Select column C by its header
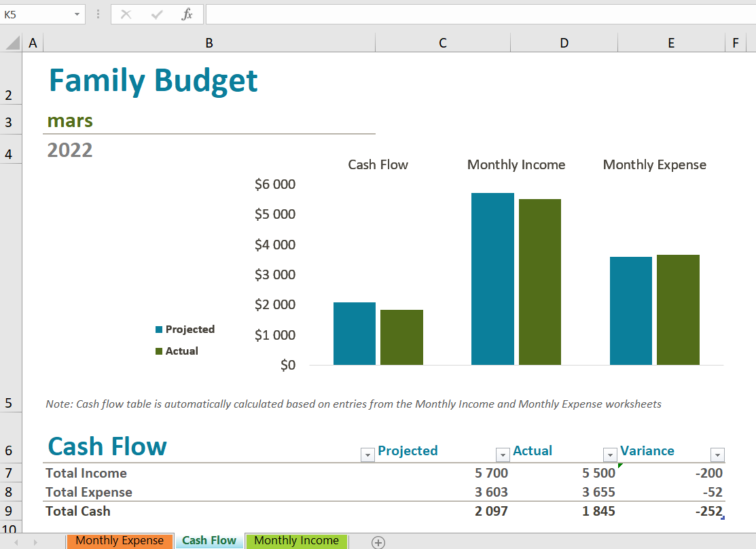This screenshot has width=756, height=549. pyautogui.click(x=442, y=43)
